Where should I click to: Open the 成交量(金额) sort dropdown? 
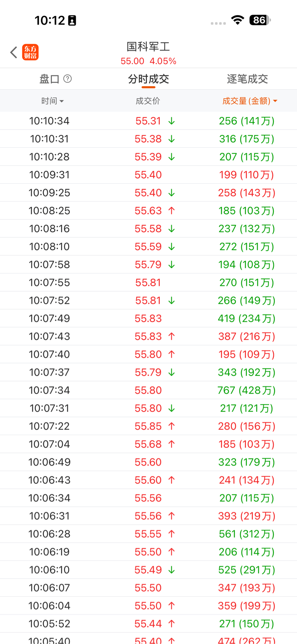coord(249,101)
